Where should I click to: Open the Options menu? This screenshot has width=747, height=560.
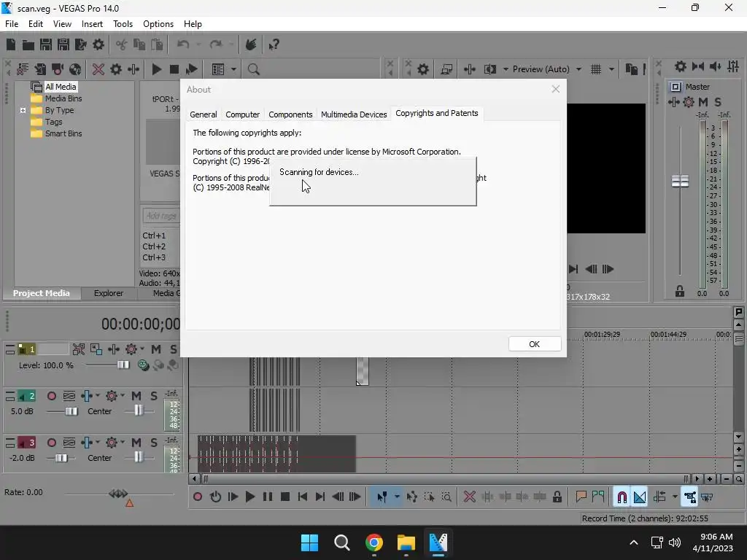[158, 24]
